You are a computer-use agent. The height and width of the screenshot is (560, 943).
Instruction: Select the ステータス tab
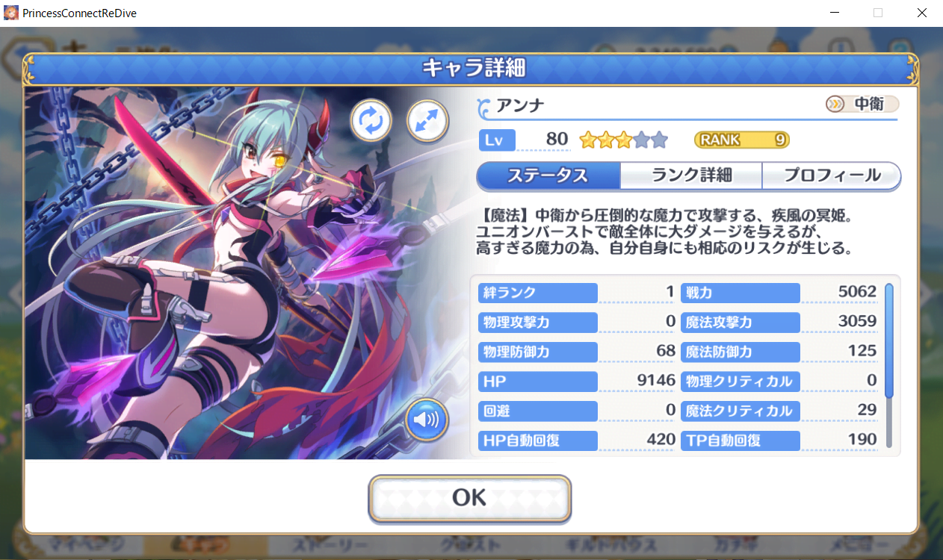(x=548, y=176)
